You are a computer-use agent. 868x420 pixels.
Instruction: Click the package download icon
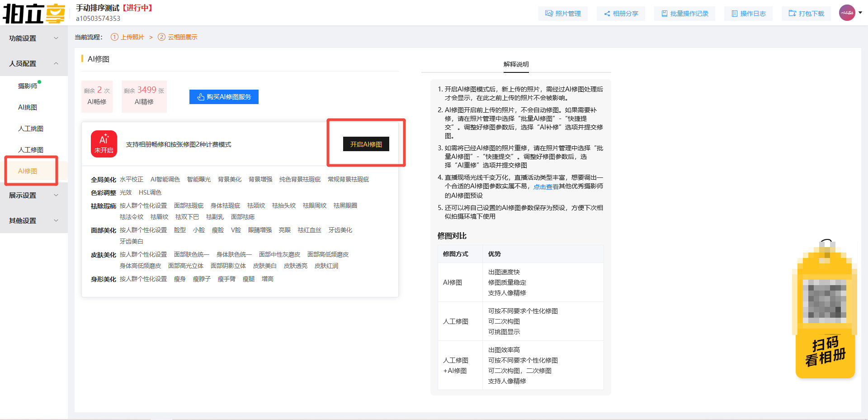coord(793,14)
